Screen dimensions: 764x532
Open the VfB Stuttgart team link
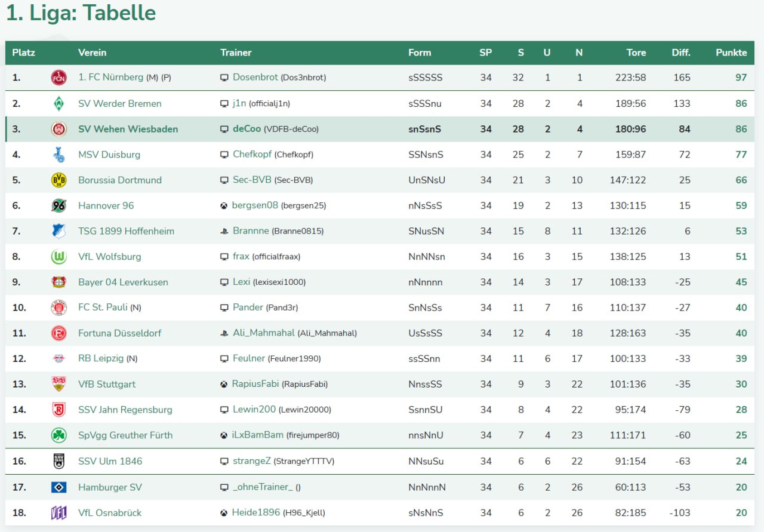tap(107, 384)
